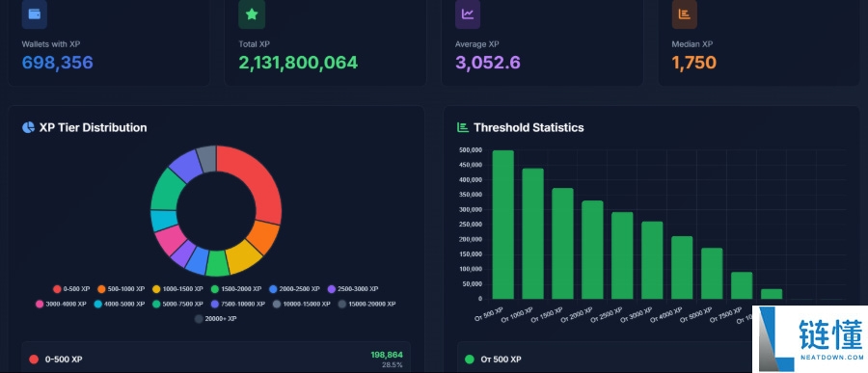This screenshot has height=373, width=868.
Task: Hide the 10000-15000 XP legend series
Action: tap(302, 304)
